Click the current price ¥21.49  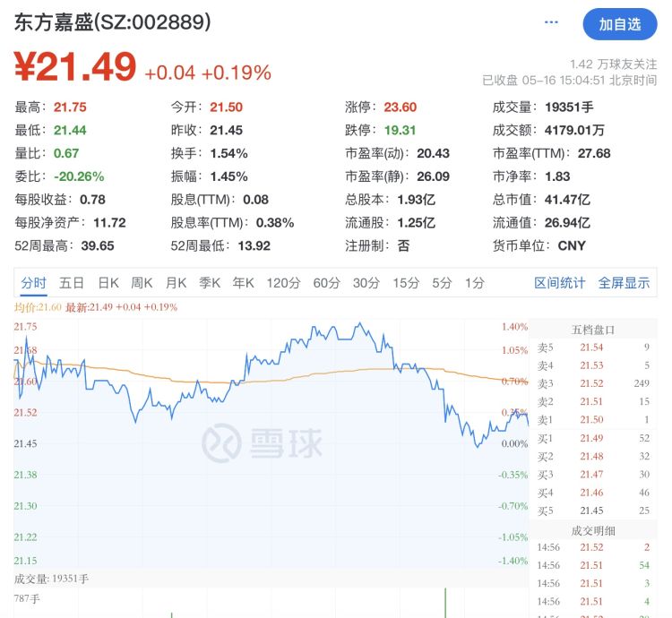pyautogui.click(x=75, y=67)
